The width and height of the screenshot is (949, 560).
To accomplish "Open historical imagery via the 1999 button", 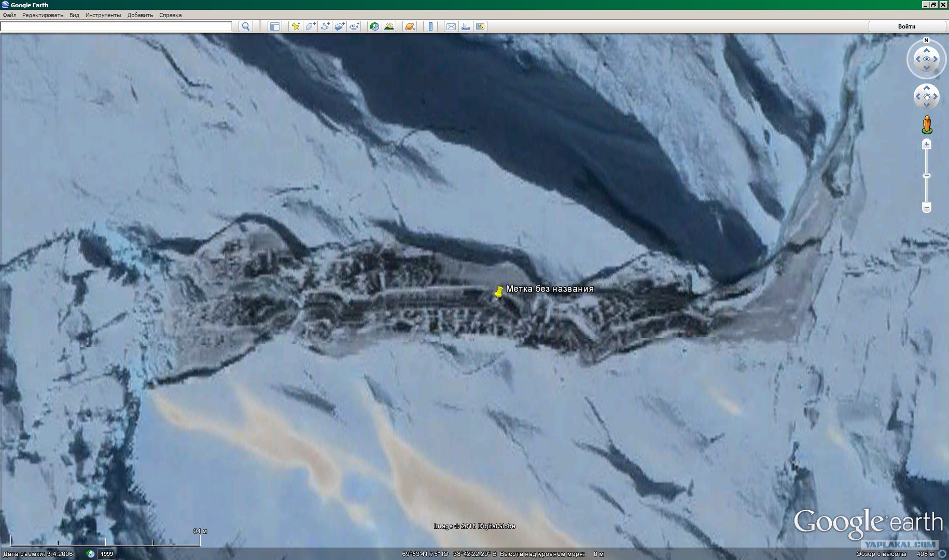I will point(107,554).
